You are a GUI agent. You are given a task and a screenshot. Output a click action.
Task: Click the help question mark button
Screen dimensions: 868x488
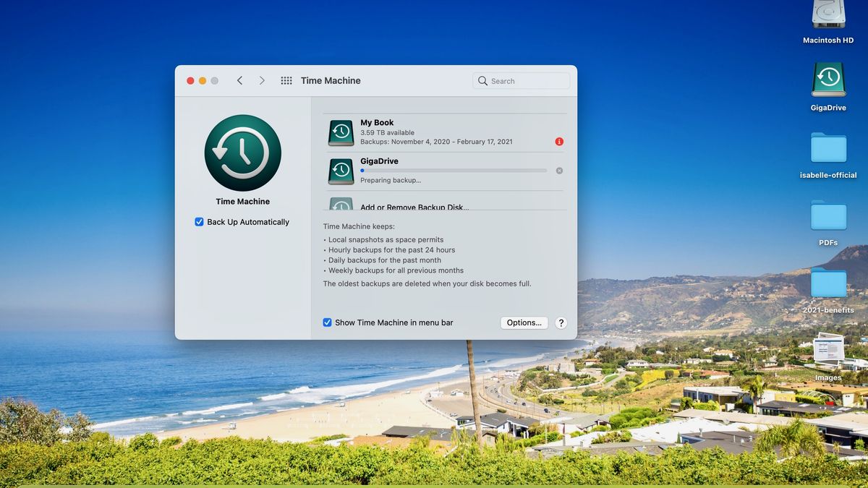pos(561,322)
